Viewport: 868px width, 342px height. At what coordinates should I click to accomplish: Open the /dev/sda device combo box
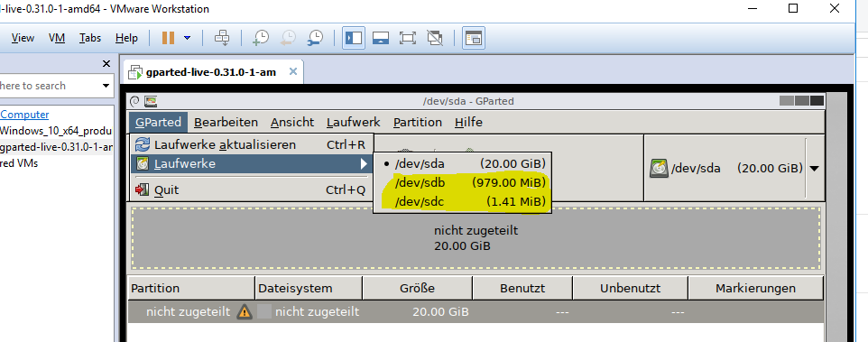click(x=734, y=168)
